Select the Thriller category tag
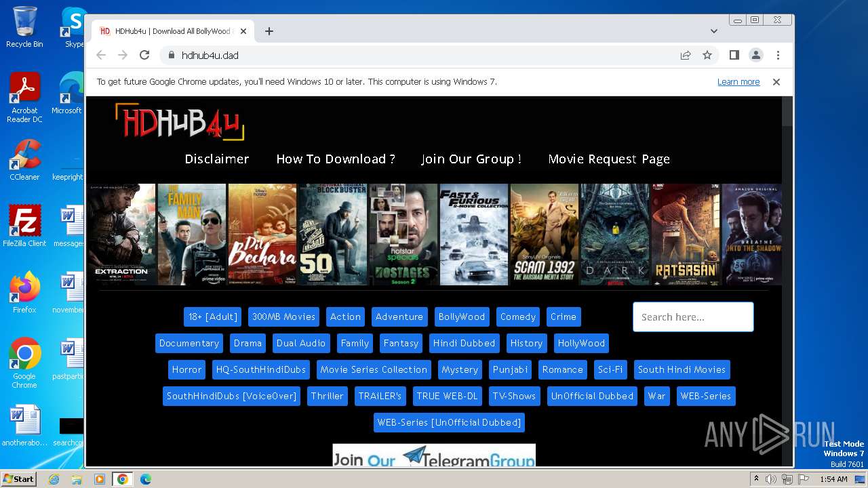The width and height of the screenshot is (868, 488). click(x=327, y=396)
